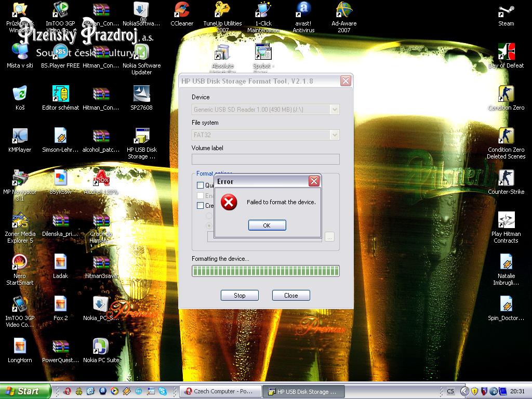
Task: Click OK in the Error dialog
Action: click(x=267, y=225)
